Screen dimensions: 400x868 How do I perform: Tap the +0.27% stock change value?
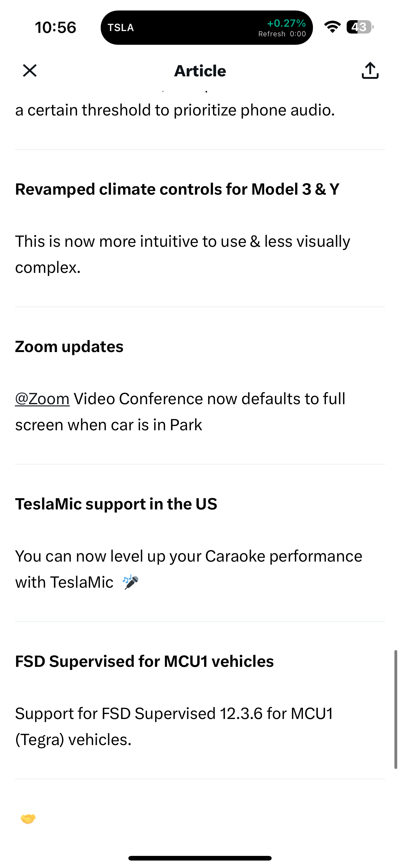point(286,23)
